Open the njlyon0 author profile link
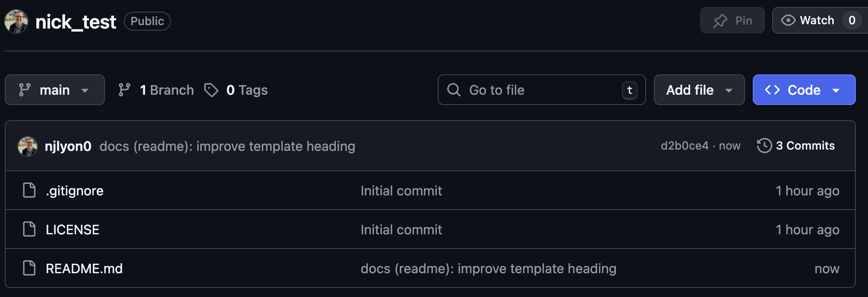The width and height of the screenshot is (868, 297). (68, 147)
